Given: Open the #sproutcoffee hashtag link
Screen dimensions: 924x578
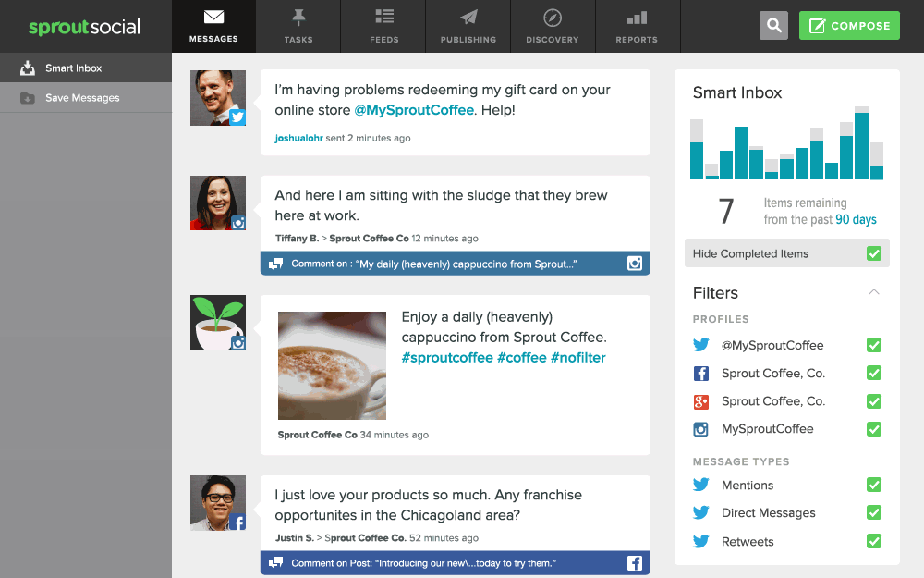Looking at the screenshot, I should pos(447,357).
